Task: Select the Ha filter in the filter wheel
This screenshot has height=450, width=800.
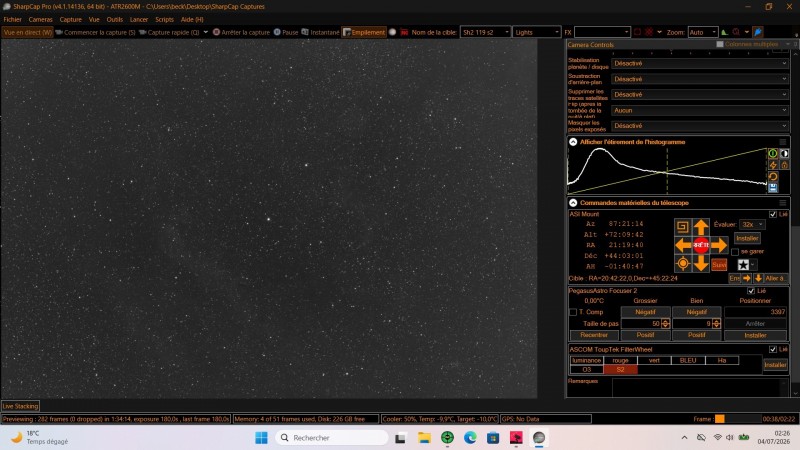Action: 721,360
